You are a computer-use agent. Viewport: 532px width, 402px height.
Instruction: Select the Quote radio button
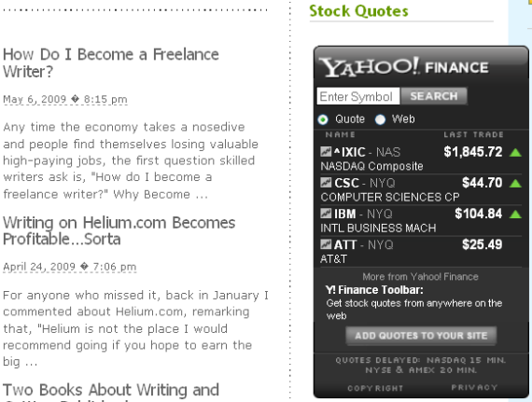pyautogui.click(x=323, y=119)
